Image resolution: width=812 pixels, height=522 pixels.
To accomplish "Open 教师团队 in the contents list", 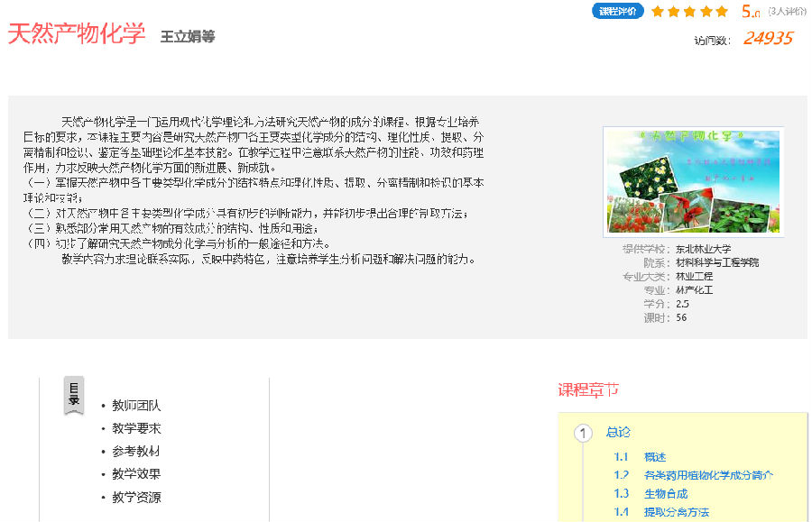I will click(x=136, y=406).
